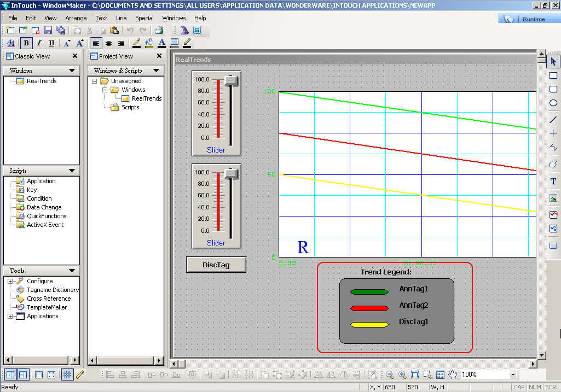The height and width of the screenshot is (392, 561).
Task: Click the DiscTag button on canvas
Action: [216, 265]
